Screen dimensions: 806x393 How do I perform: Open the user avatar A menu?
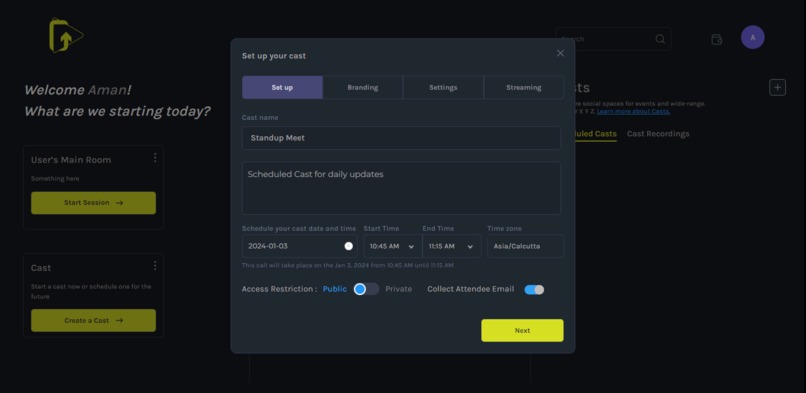coord(753,37)
